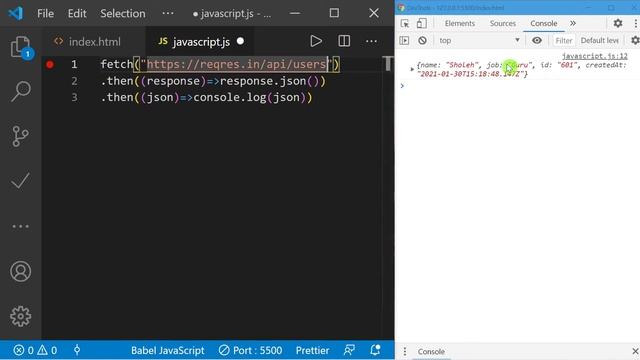Open console settings gear
This screenshot has height=360, width=640.
635,40
